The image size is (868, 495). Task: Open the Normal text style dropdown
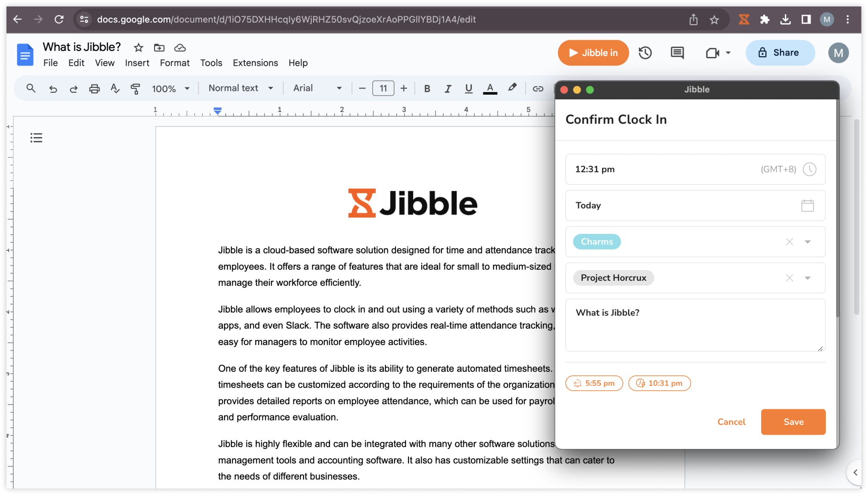point(241,88)
